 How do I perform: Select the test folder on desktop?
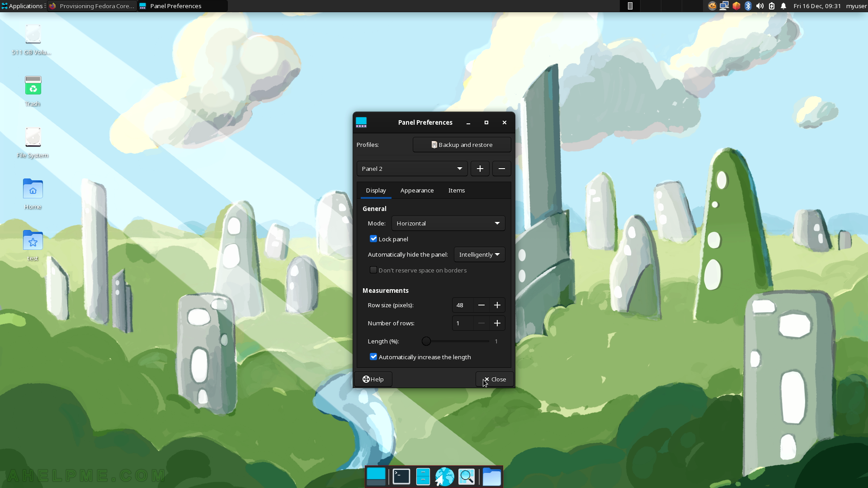click(33, 240)
